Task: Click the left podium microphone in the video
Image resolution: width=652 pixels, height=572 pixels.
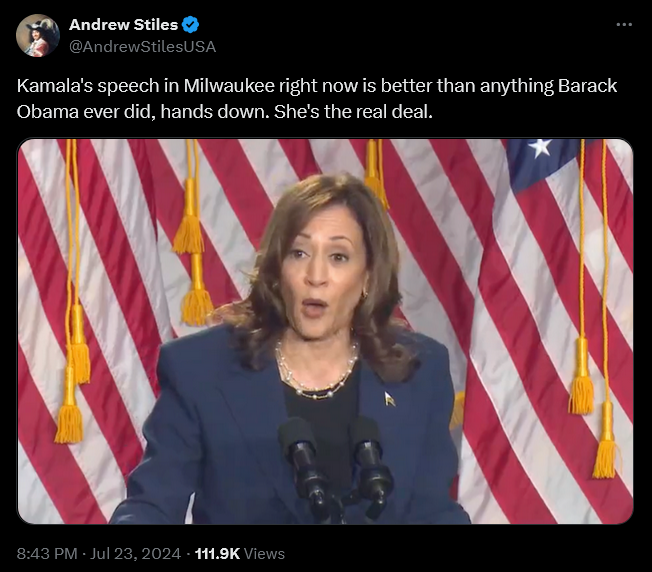Action: (304, 466)
